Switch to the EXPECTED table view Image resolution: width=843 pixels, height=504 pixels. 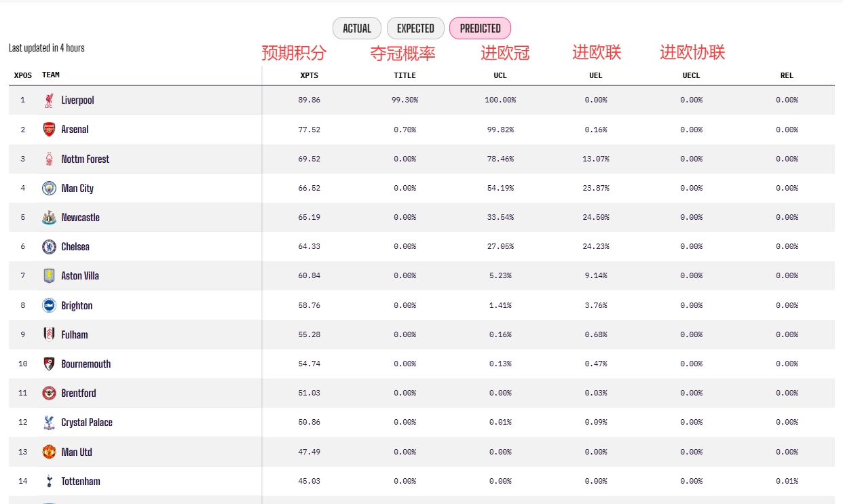click(x=415, y=28)
